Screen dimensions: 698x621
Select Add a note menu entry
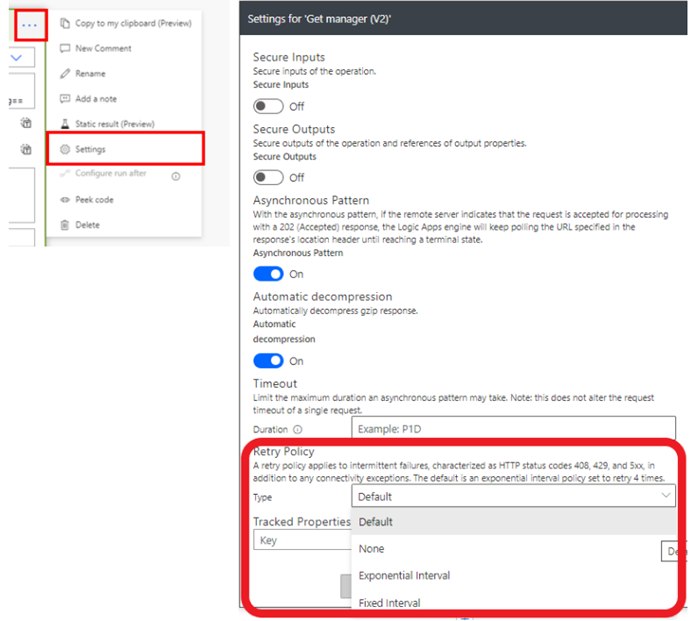click(x=97, y=98)
